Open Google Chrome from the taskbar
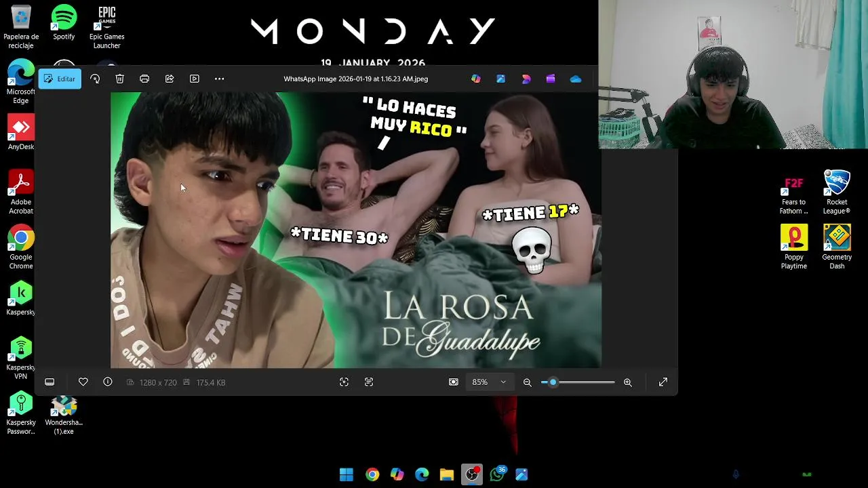This screenshot has width=868, height=488. click(x=372, y=474)
